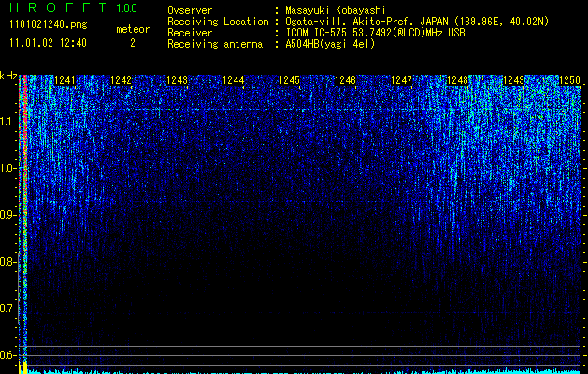Viewport: 588px width, 374px height.
Task: Select the ICOM IC-575 receiver frequency text
Action: point(375,33)
